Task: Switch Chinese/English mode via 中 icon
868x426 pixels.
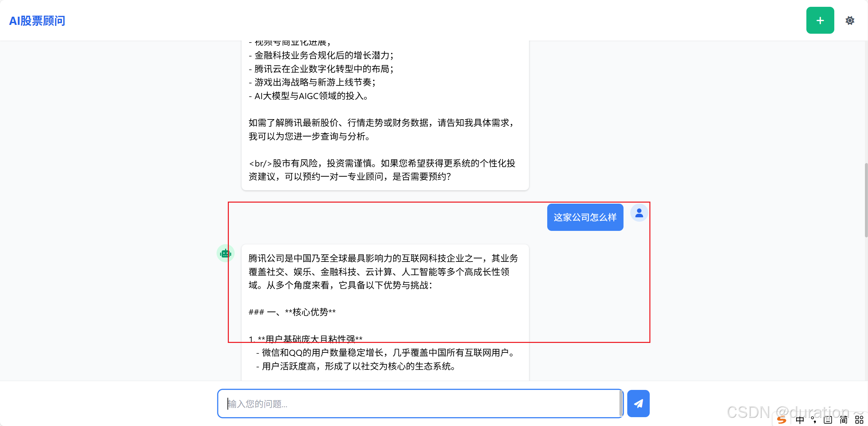Action: [x=800, y=420]
